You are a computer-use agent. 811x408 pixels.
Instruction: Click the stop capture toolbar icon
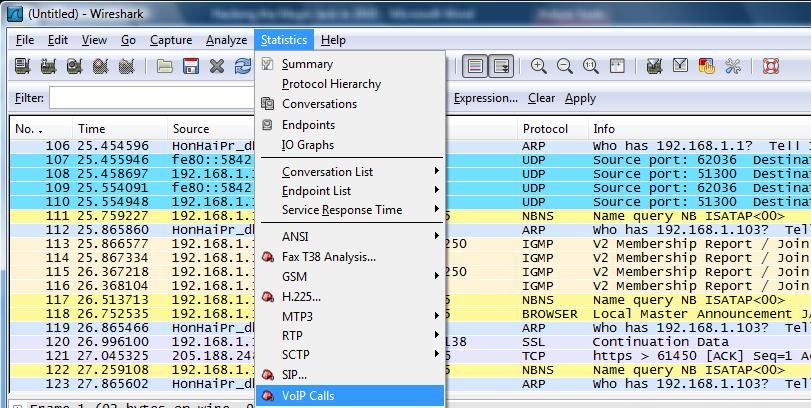click(100, 66)
